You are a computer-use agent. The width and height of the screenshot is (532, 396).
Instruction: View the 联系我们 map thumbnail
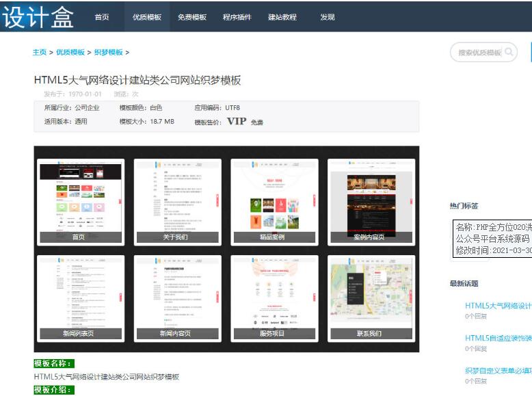click(371, 298)
